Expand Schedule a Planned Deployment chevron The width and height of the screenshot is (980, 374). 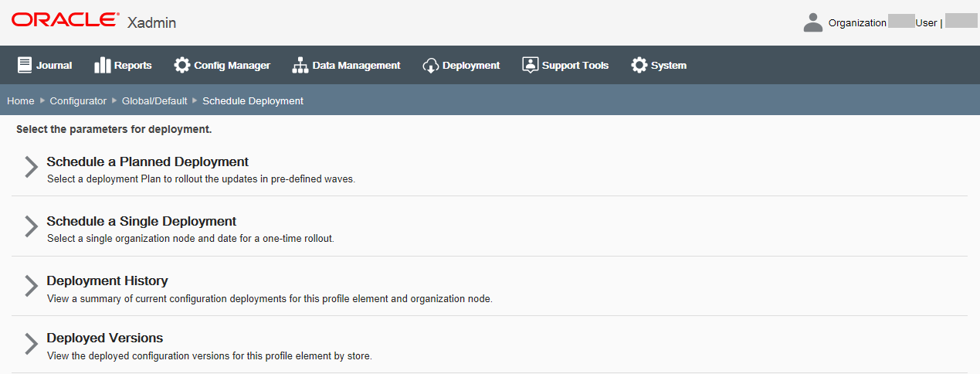pyautogui.click(x=30, y=167)
